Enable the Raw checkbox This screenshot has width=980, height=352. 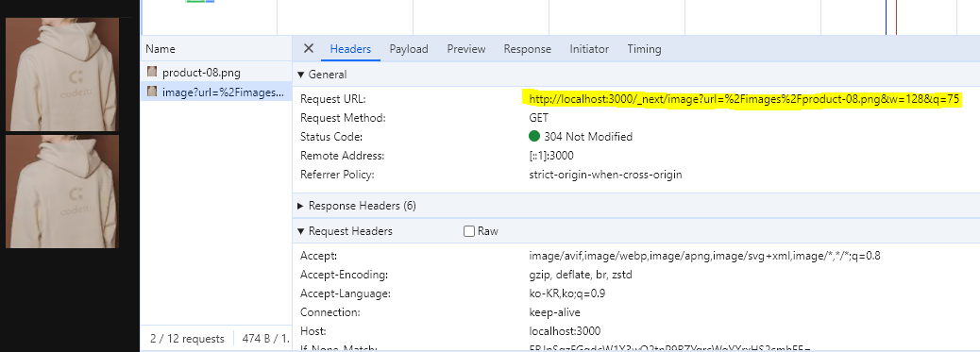(469, 231)
